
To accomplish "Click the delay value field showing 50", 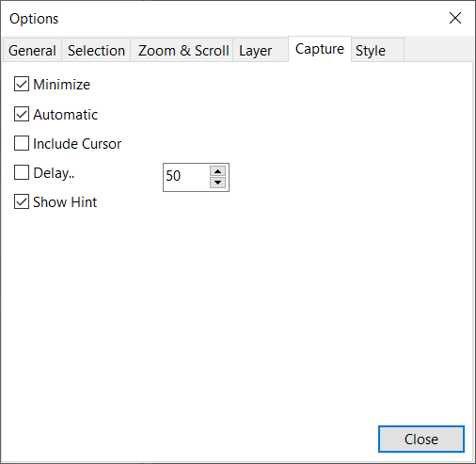I will (186, 177).
